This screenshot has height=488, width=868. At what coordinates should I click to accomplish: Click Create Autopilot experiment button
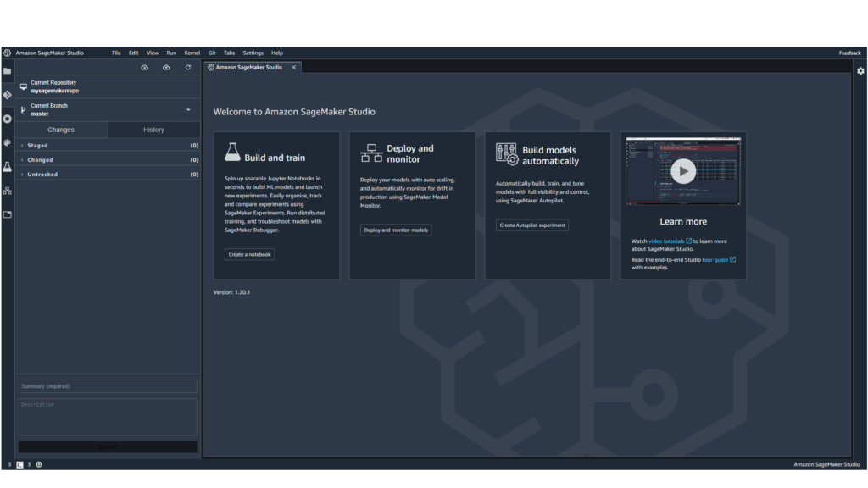[532, 225]
